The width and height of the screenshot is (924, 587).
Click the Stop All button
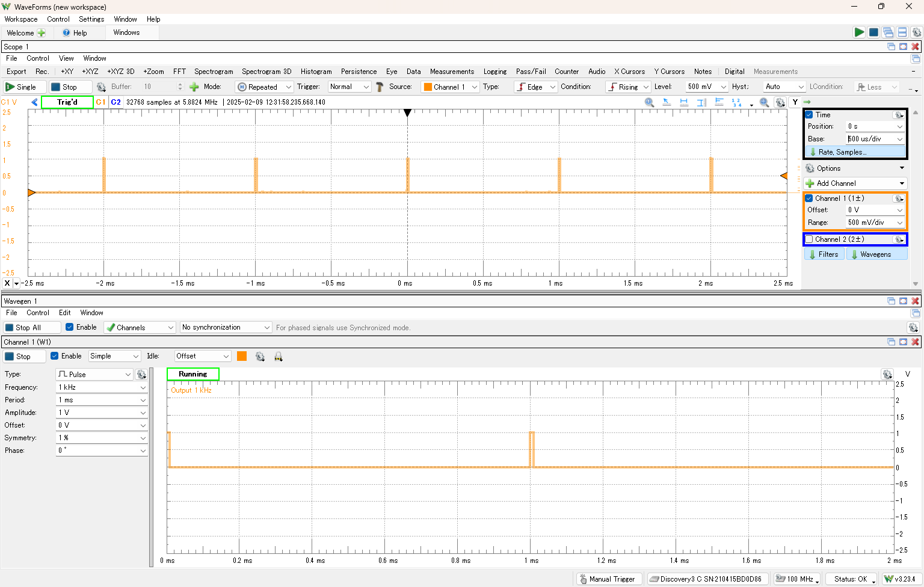tap(32, 327)
